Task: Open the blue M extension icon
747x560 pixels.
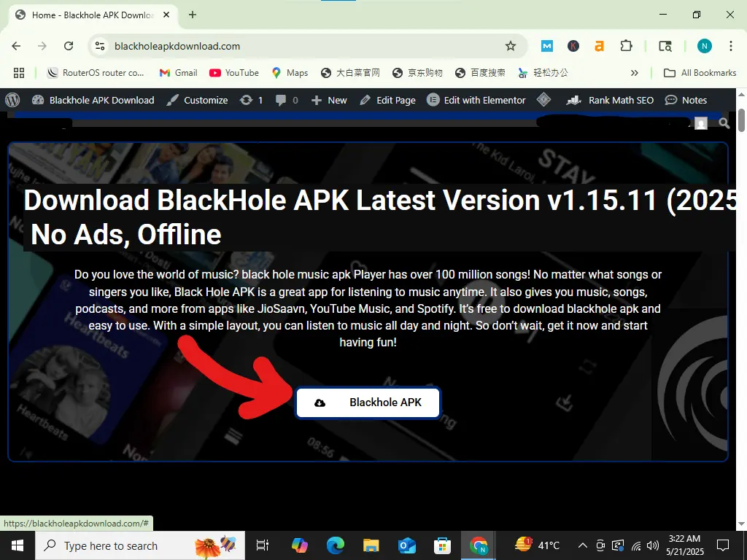Action: click(547, 46)
